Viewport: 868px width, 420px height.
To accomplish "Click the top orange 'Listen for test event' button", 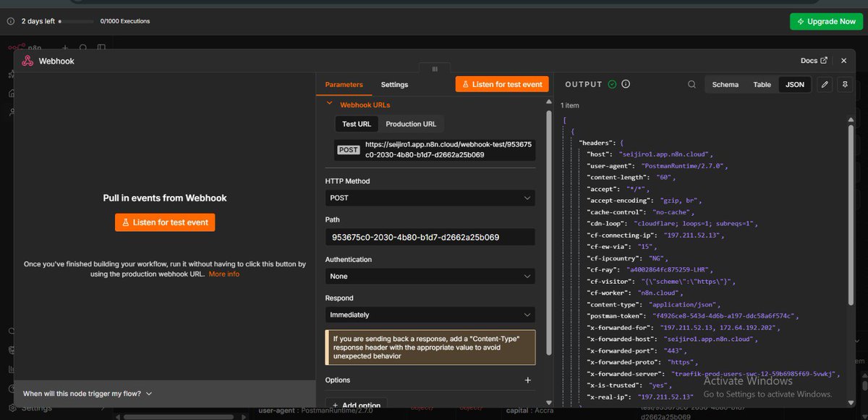I will click(503, 84).
